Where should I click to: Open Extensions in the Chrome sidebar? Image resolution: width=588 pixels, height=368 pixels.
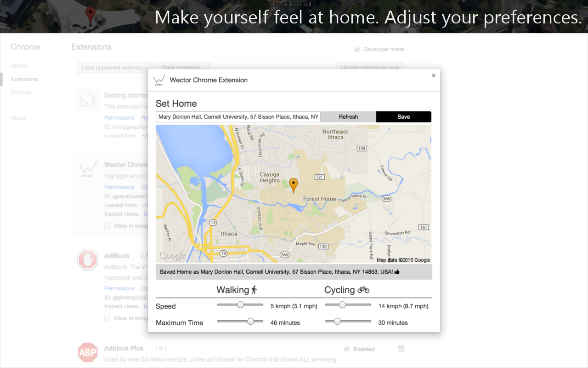[x=24, y=79]
